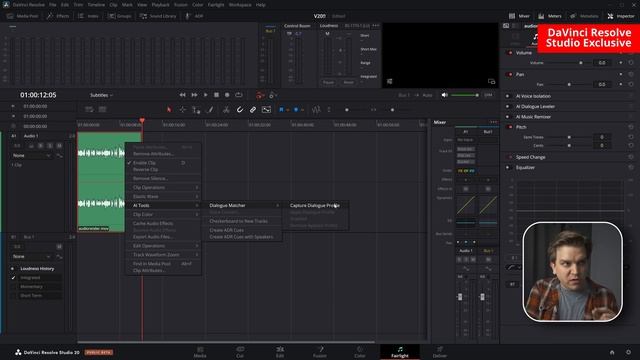Open the Effects panel
Screen dimensions: 640x360
(x=58, y=16)
